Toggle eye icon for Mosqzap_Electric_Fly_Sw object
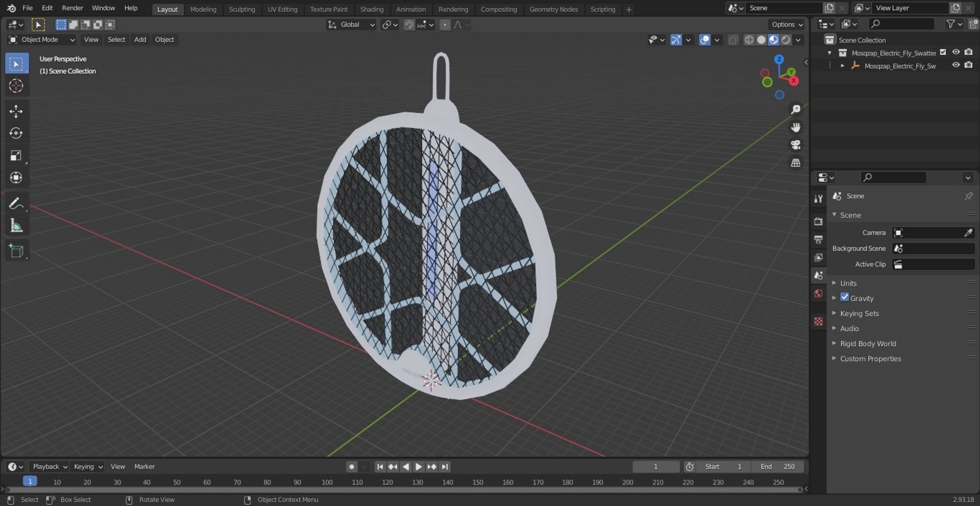This screenshot has height=506, width=980. (956, 65)
